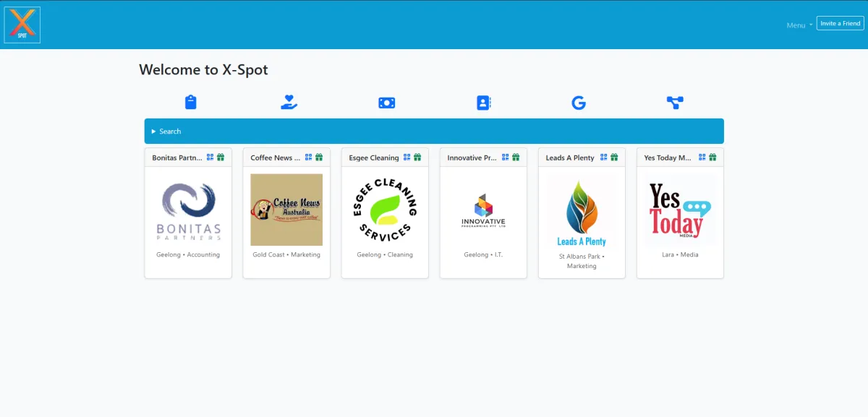Show QR code for Leads A Plenty

(603, 158)
